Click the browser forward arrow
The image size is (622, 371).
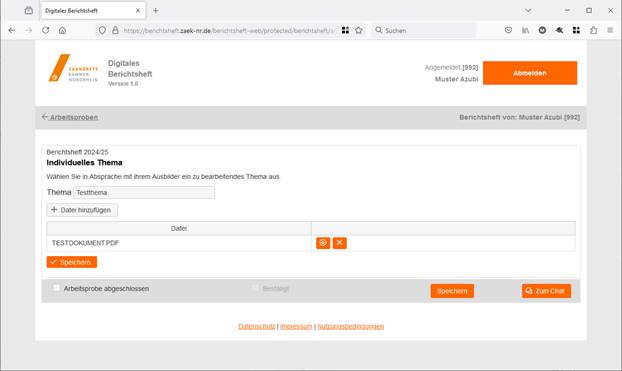pyautogui.click(x=29, y=30)
